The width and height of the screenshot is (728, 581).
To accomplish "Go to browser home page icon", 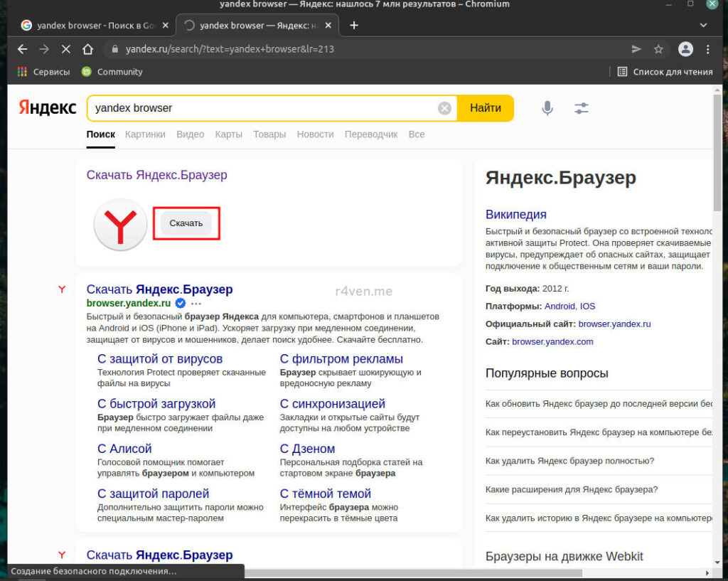I will point(87,49).
